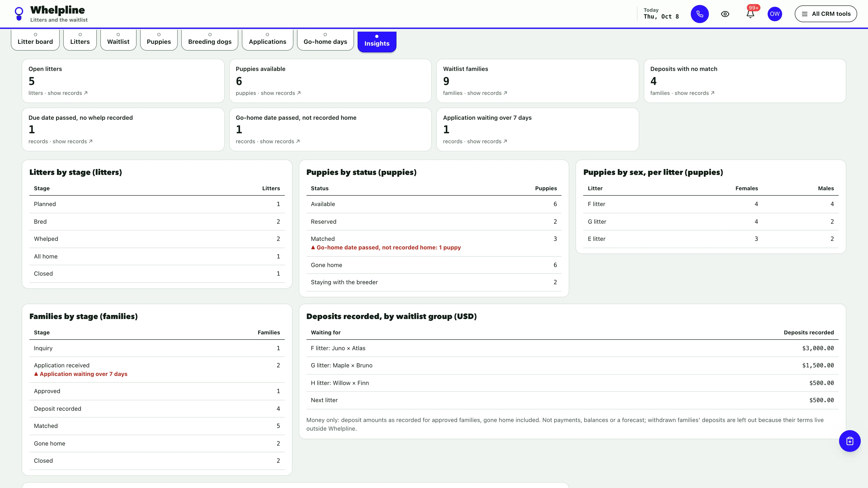The height and width of the screenshot is (488, 868).
Task: Switch to the Breeding dogs tab
Action: pyautogui.click(x=210, y=40)
